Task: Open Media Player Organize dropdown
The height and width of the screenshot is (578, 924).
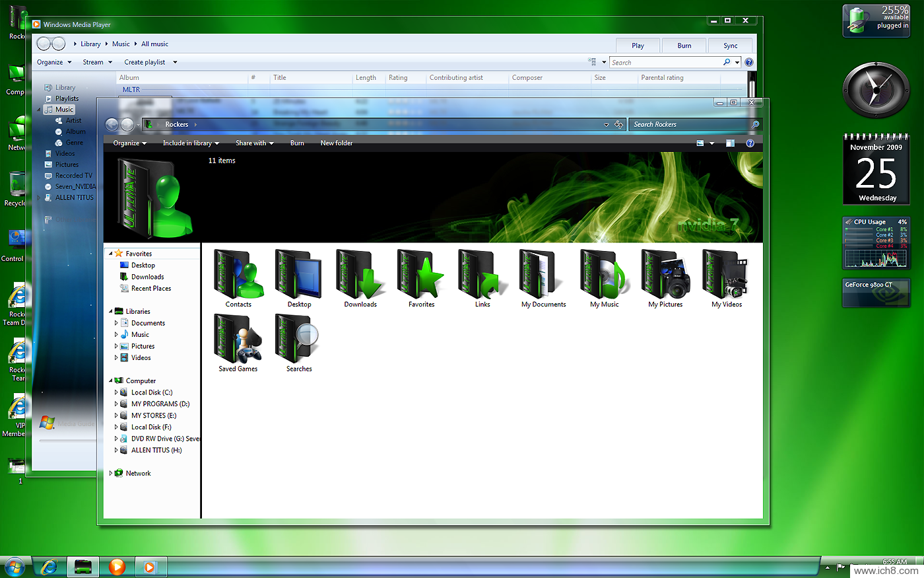Action: click(x=54, y=62)
